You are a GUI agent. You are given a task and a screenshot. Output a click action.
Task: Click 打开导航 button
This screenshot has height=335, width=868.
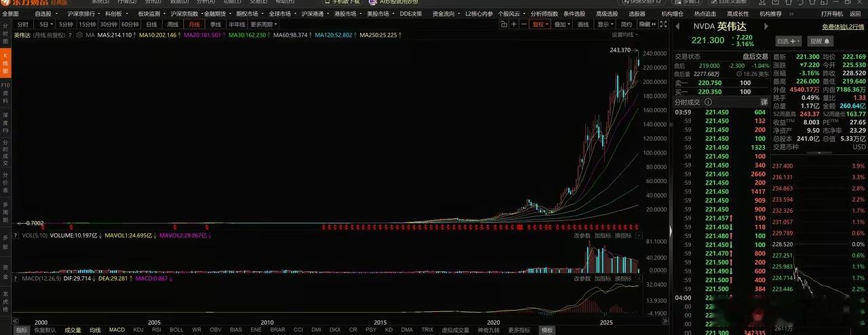(x=832, y=14)
